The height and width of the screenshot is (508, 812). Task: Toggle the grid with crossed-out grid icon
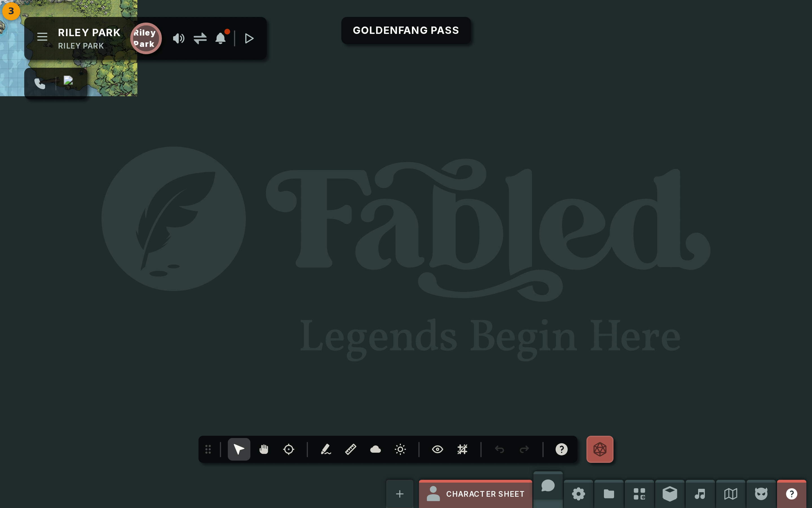click(x=462, y=449)
